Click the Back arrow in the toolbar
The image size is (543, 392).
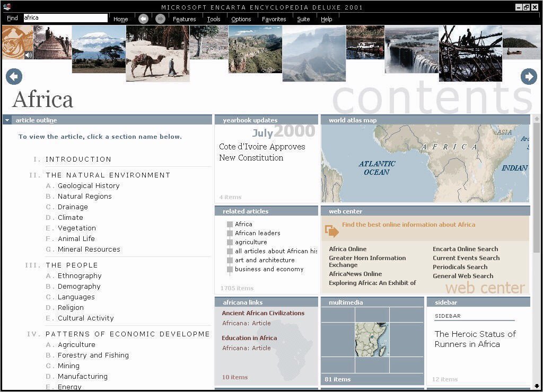[143, 19]
